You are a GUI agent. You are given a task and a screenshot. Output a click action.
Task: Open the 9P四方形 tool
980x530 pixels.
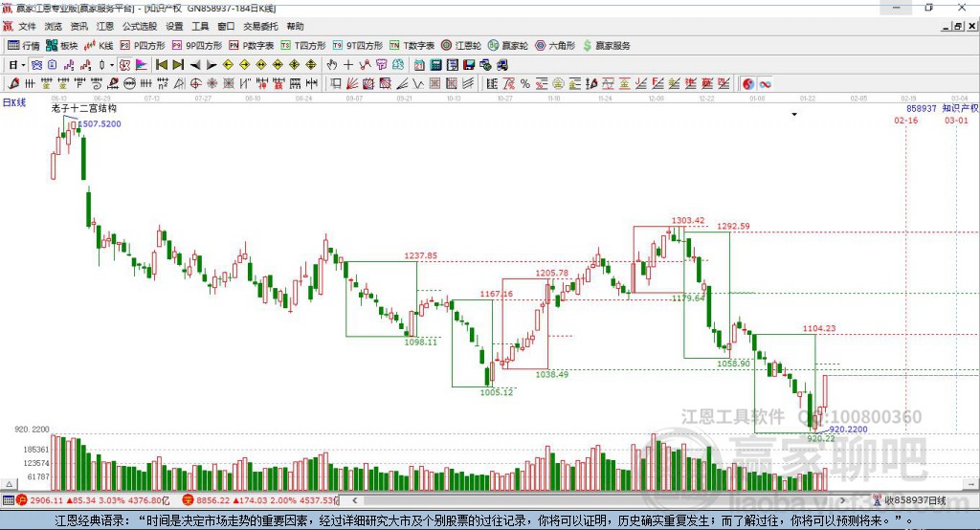click(x=197, y=46)
